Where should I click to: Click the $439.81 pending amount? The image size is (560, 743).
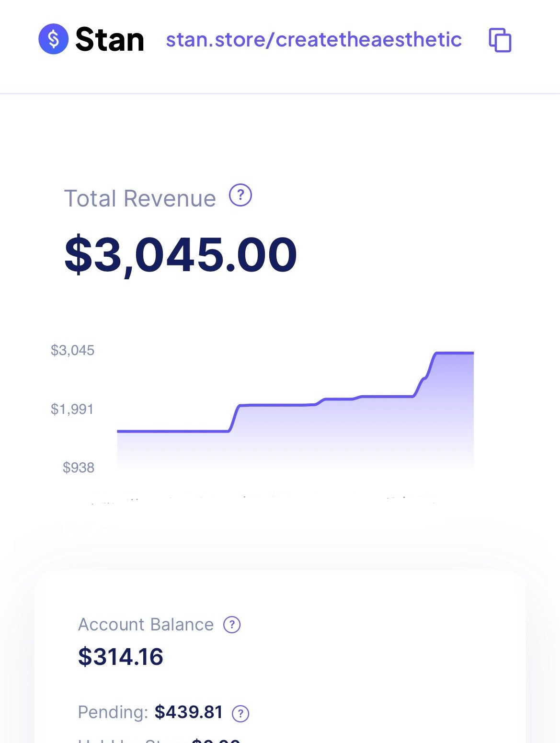(x=189, y=712)
